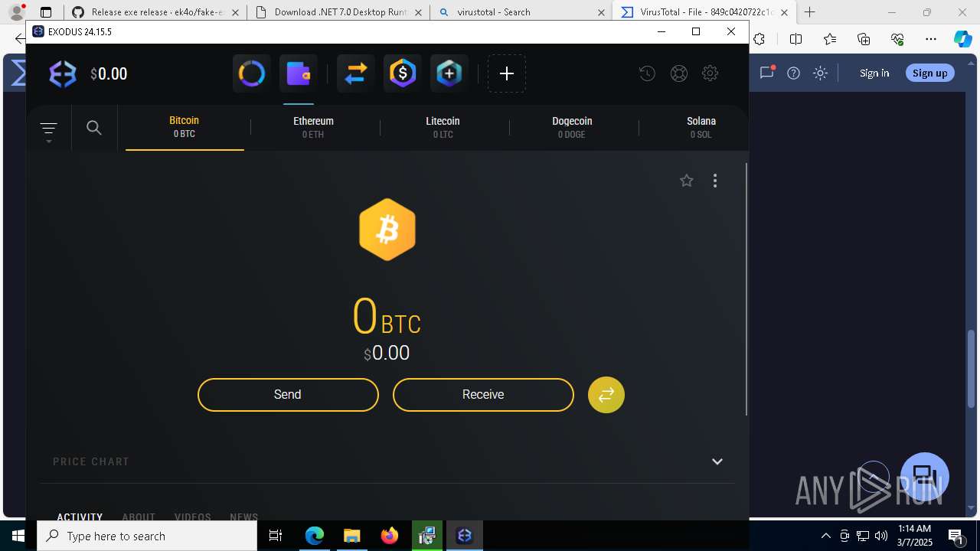
Task: Add a new app with the dashed plus button
Action: click(x=507, y=73)
